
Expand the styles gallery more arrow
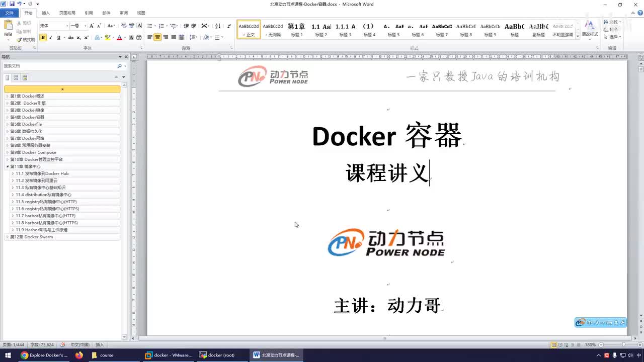pyautogui.click(x=578, y=36)
